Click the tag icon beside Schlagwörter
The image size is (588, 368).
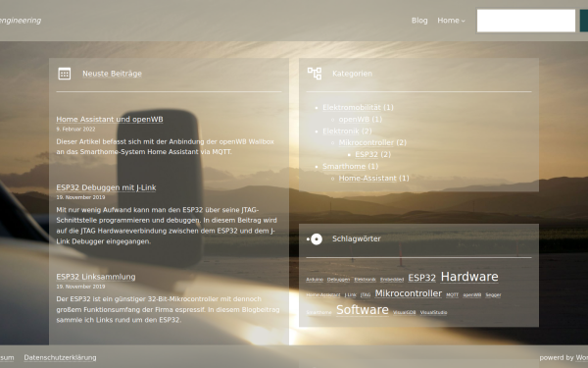pos(315,239)
